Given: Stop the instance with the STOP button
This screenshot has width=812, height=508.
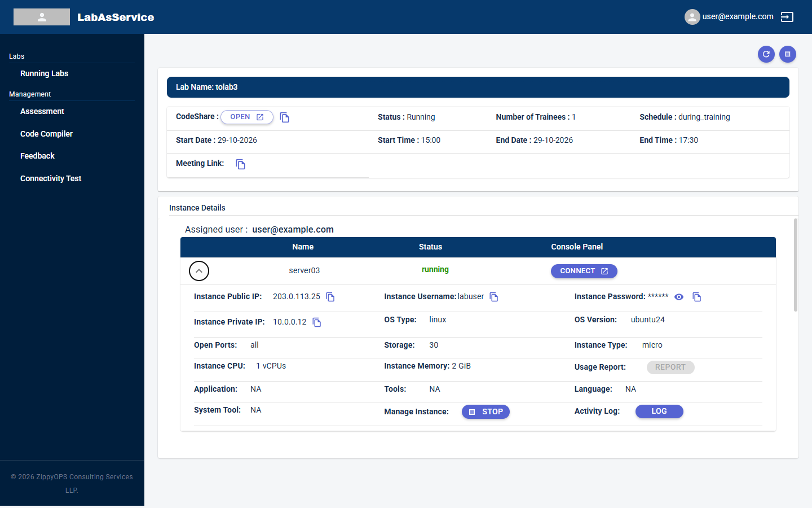Looking at the screenshot, I should tap(486, 412).
